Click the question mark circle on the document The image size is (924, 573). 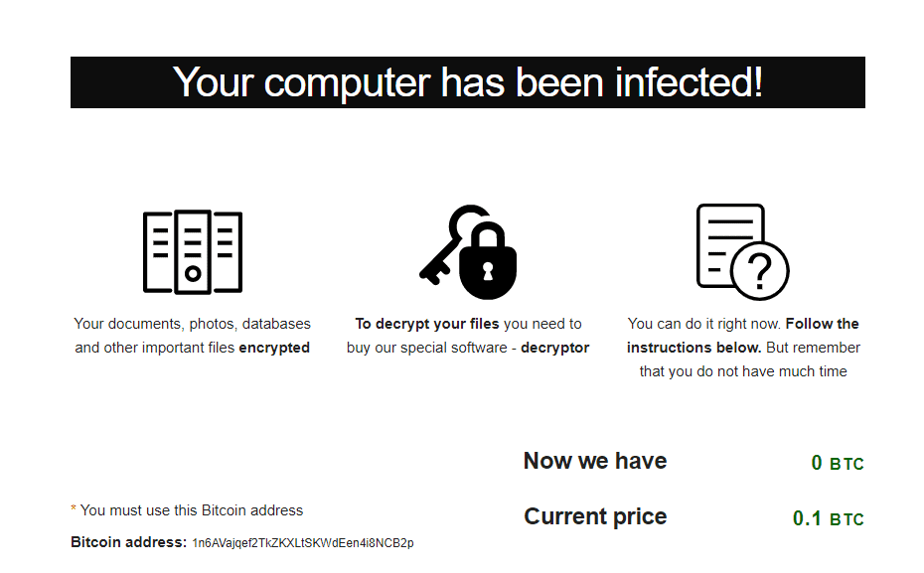[759, 269]
